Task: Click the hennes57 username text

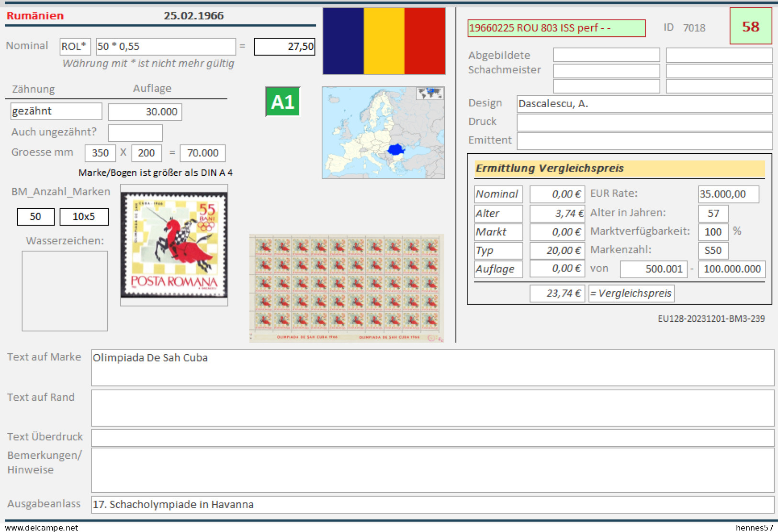Action: [755, 528]
